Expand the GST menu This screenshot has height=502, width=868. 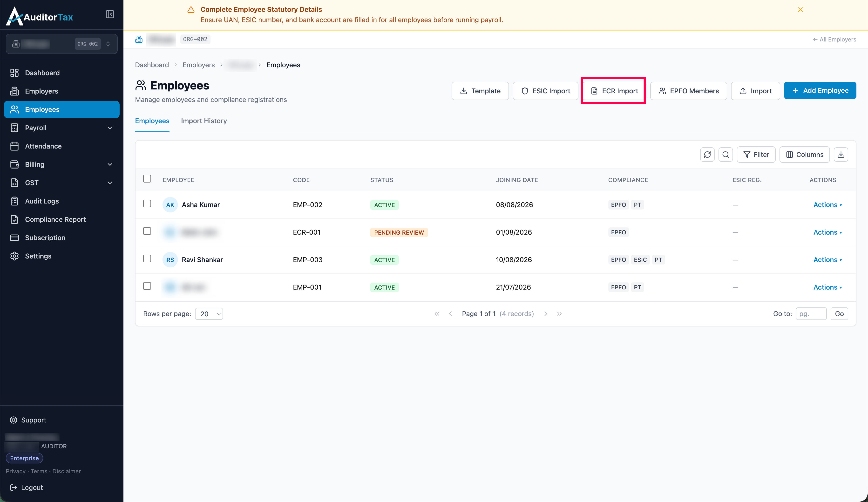[x=62, y=183]
